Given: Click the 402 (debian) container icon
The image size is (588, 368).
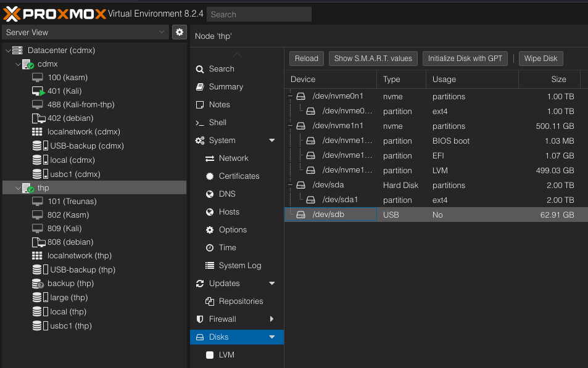Looking at the screenshot, I should pos(38,118).
